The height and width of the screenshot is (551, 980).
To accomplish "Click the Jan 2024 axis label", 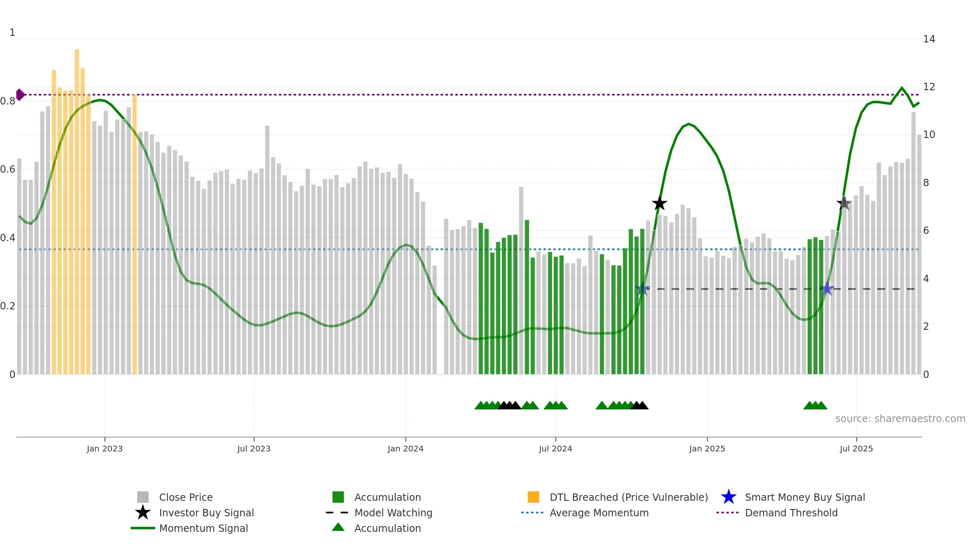I will click(x=405, y=449).
